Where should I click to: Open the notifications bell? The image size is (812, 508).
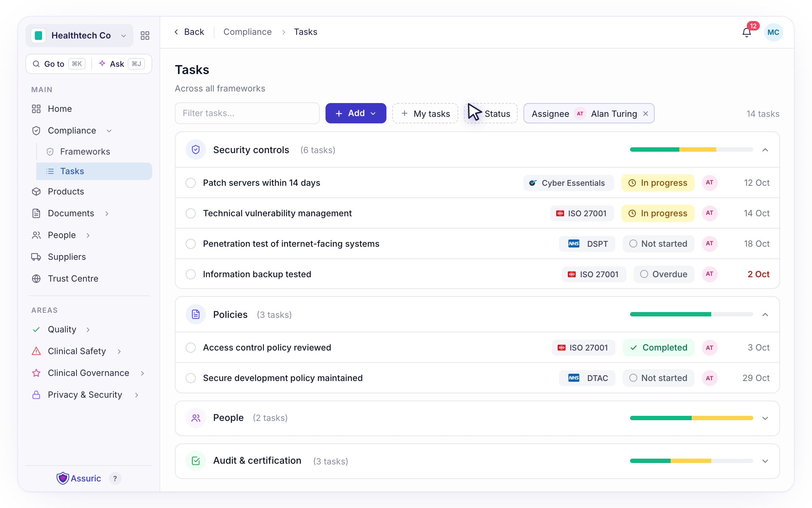coord(747,32)
